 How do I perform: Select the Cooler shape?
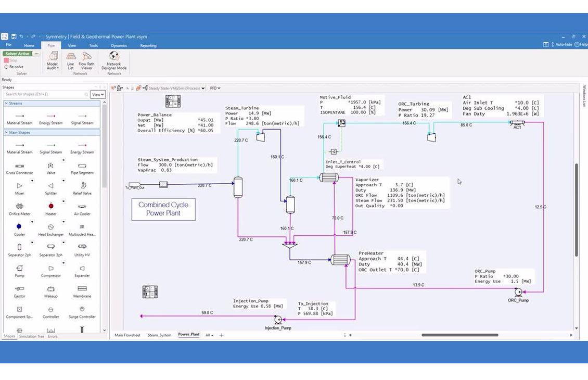click(19, 229)
